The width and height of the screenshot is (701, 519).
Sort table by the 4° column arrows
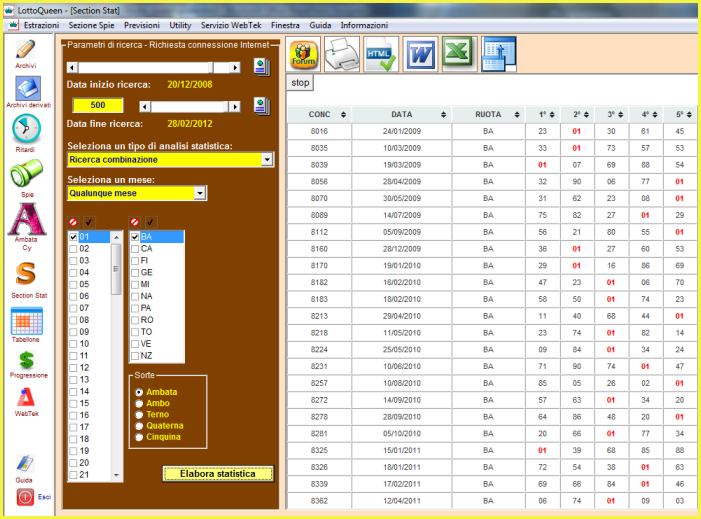coord(655,115)
